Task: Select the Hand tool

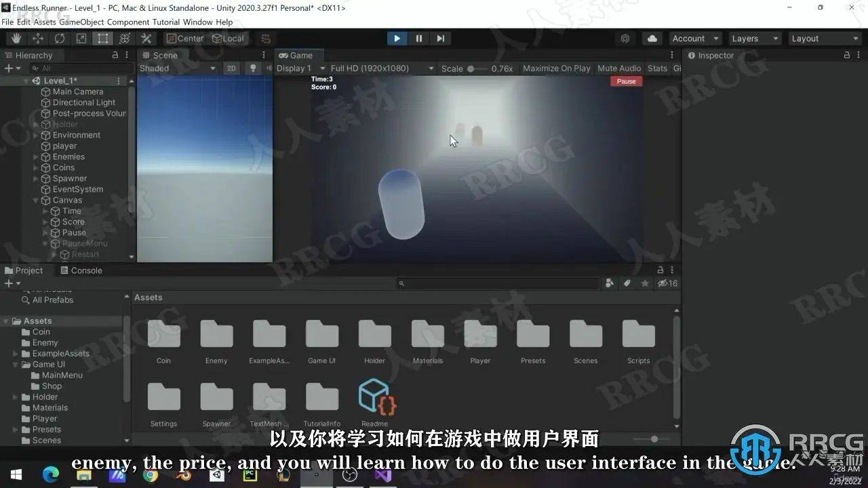Action: coord(16,39)
